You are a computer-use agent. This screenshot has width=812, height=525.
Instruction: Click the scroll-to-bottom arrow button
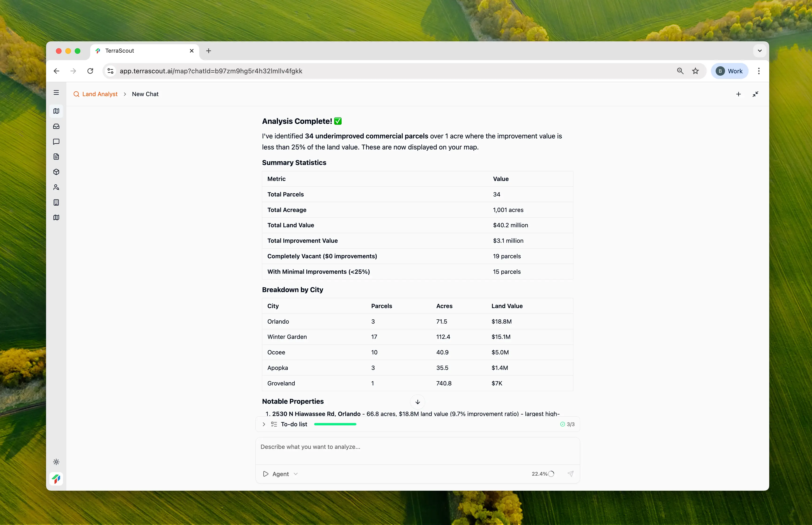(418, 402)
